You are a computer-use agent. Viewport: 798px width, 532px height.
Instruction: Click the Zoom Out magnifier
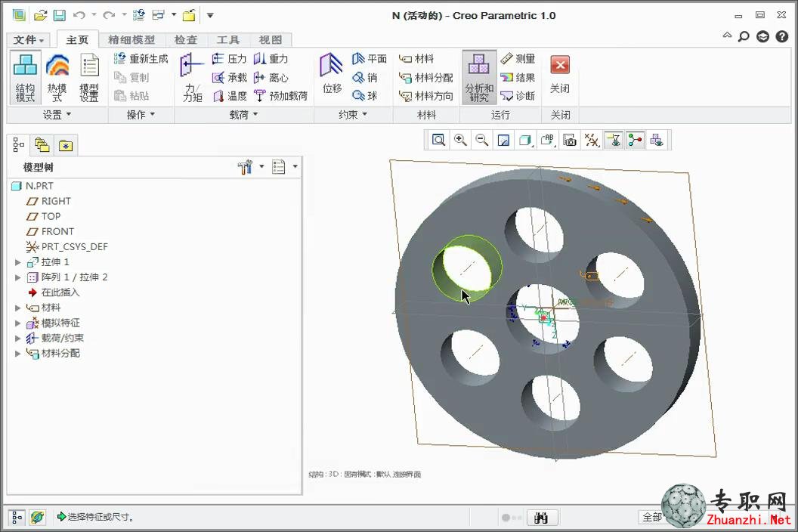[x=482, y=140]
